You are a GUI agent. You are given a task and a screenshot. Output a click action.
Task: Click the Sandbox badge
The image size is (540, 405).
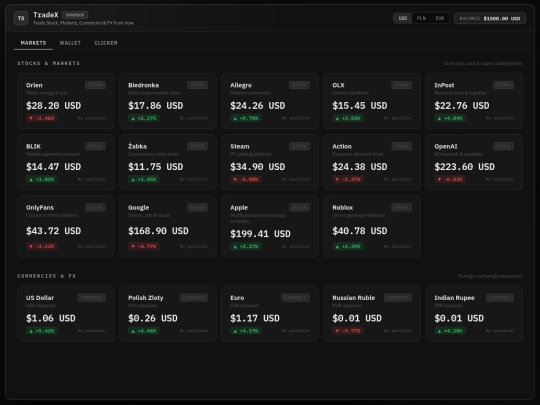[x=75, y=15]
